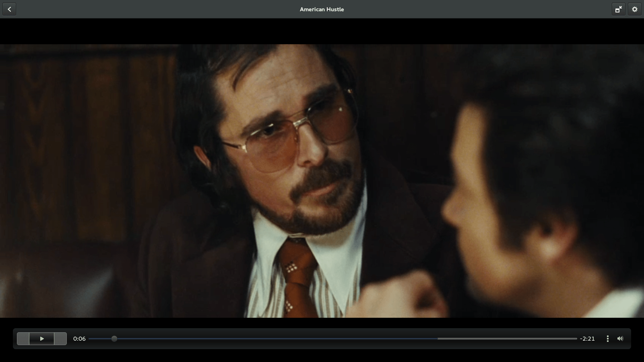Open the three-dot options menu in the controls
The height and width of the screenshot is (362, 644).
point(608,339)
